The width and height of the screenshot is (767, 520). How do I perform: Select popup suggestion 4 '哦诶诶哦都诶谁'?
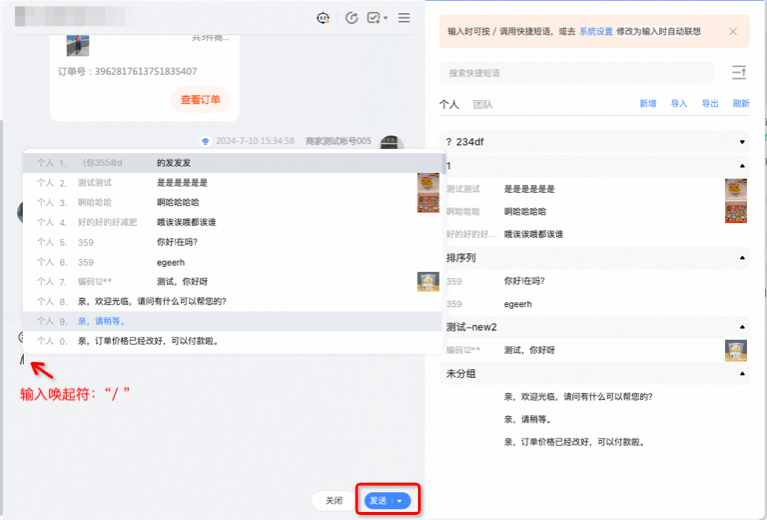point(232,222)
